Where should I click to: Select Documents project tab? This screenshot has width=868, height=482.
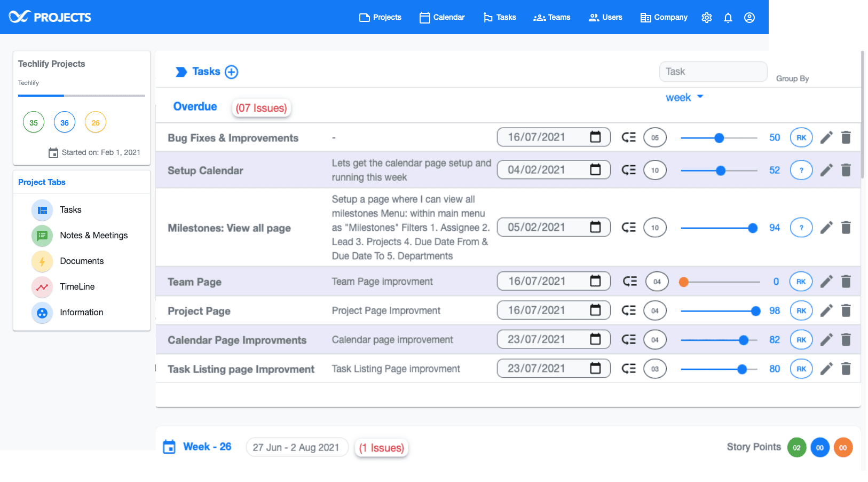(x=68, y=261)
